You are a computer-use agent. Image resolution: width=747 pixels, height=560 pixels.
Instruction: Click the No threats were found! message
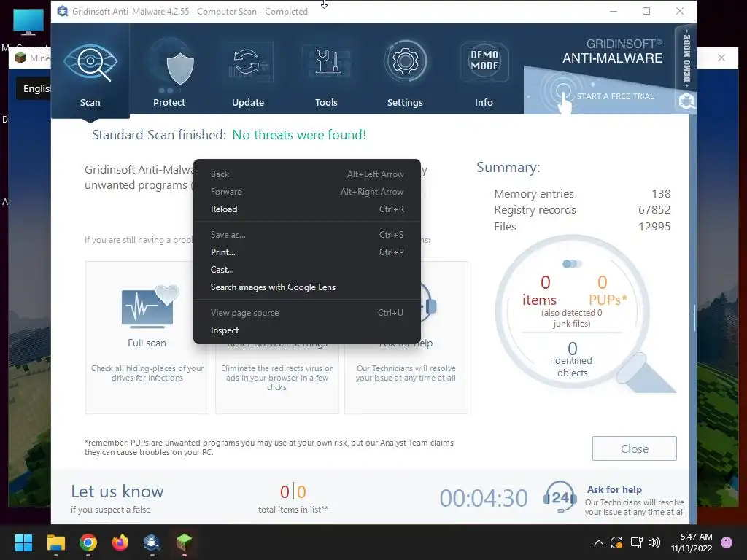[299, 135]
